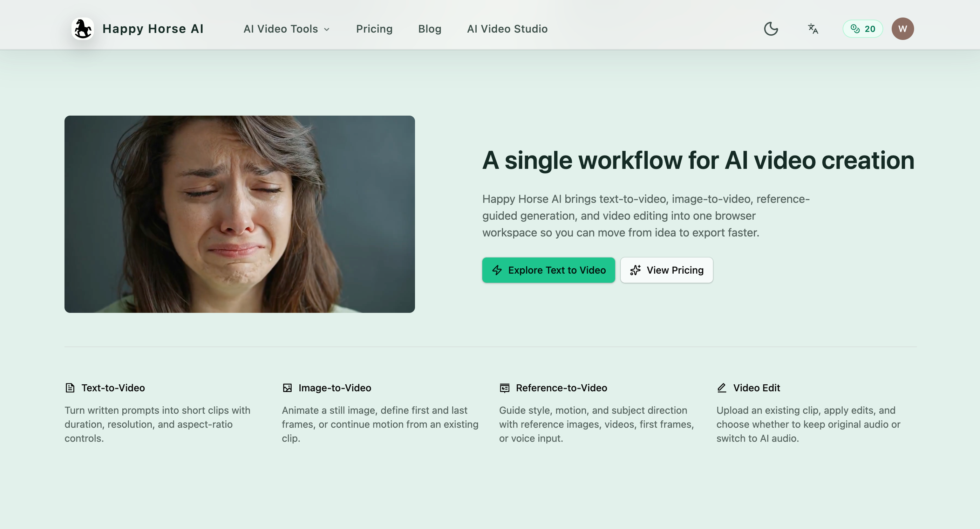Click the Text-to-Video document icon
The image size is (980, 529).
click(x=70, y=388)
